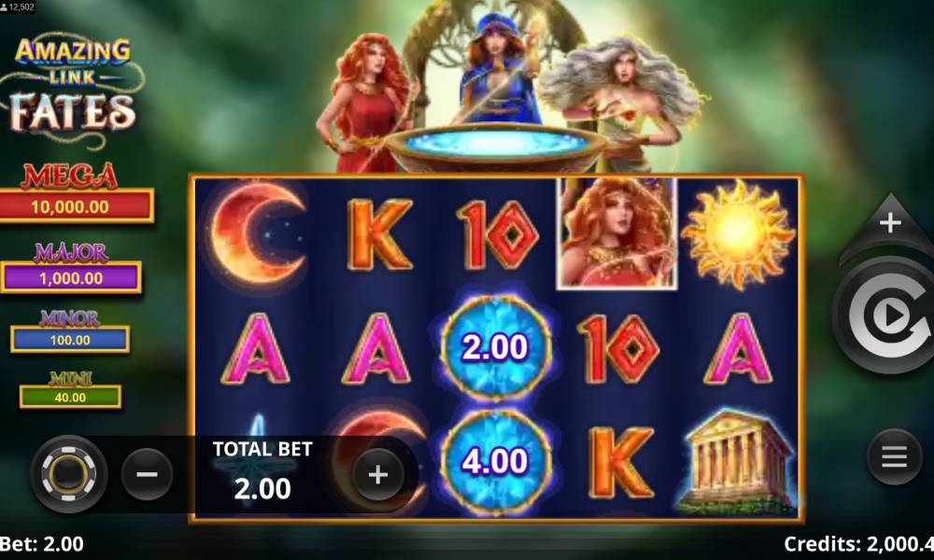
Task: Open the hamburger menu button
Action: click(x=894, y=457)
